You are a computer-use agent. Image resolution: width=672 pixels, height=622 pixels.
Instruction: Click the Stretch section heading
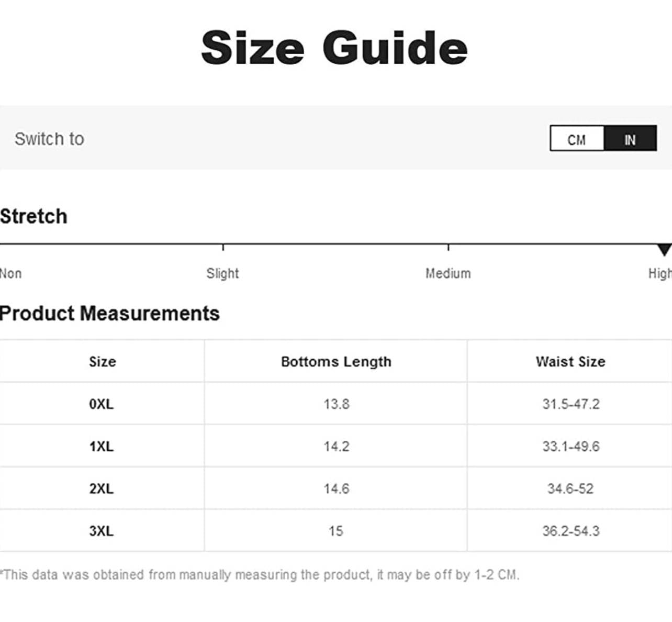[34, 216]
